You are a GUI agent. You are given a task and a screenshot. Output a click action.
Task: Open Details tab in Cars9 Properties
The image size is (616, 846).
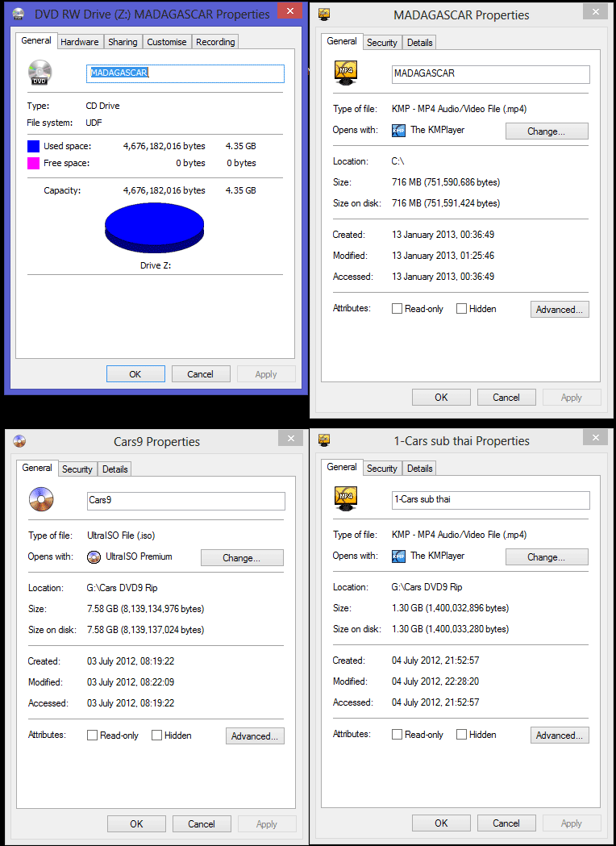tap(114, 469)
